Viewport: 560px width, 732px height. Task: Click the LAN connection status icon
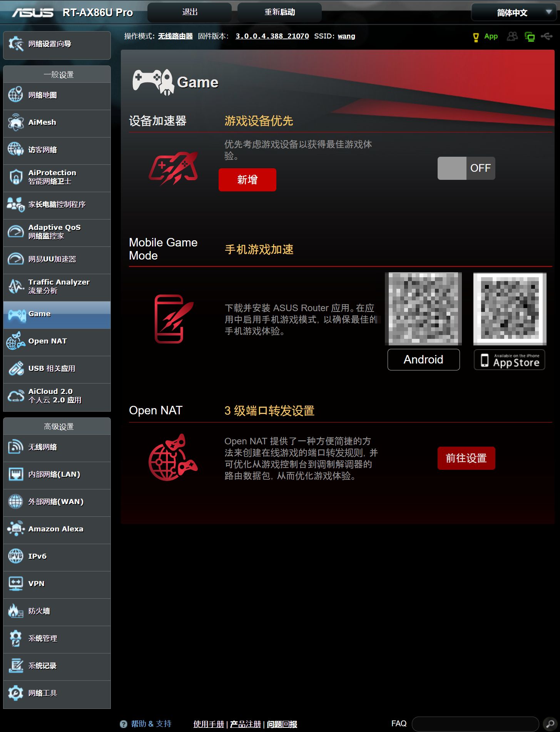coord(530,37)
